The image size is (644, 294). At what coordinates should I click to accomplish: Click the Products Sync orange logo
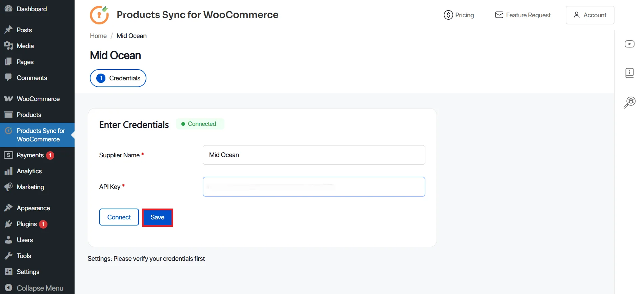click(x=99, y=15)
